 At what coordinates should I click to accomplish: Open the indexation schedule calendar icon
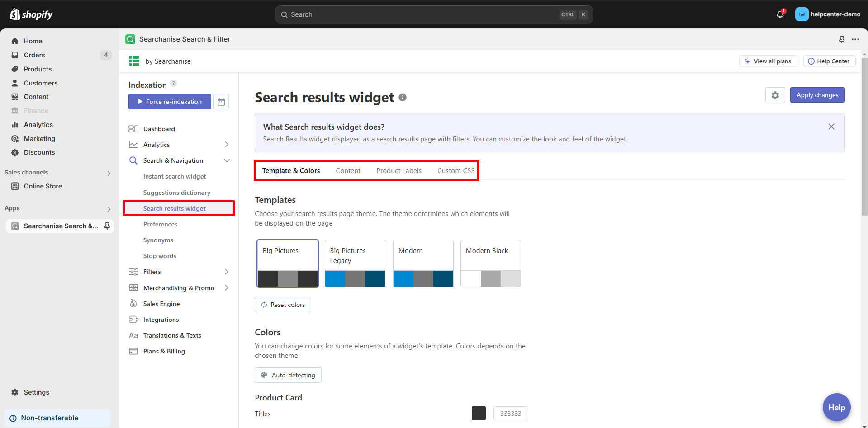click(x=221, y=101)
